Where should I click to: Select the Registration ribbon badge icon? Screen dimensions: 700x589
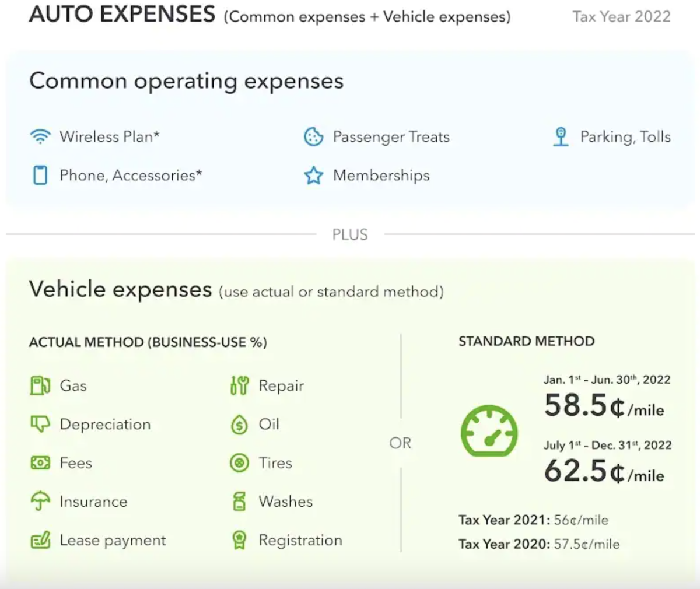pyautogui.click(x=238, y=540)
